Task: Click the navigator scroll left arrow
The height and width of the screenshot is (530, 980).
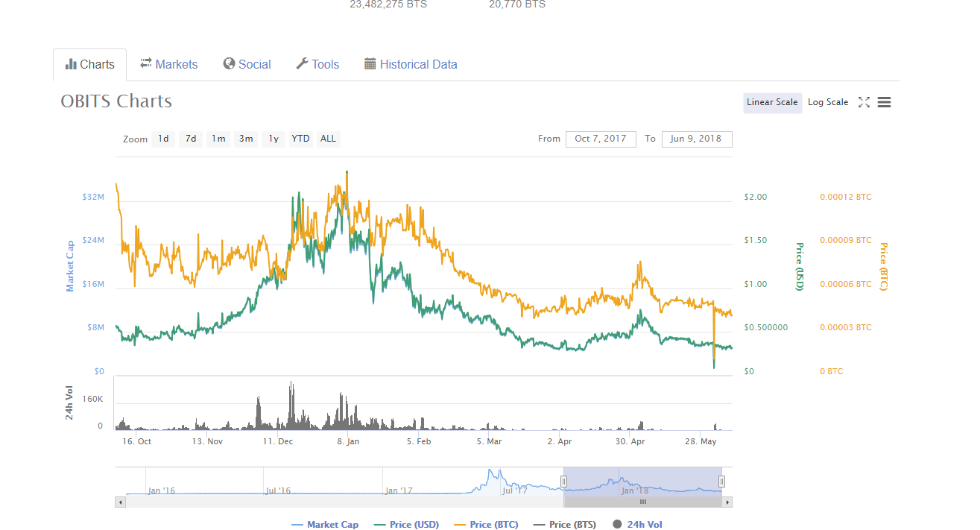Action: tap(120, 502)
